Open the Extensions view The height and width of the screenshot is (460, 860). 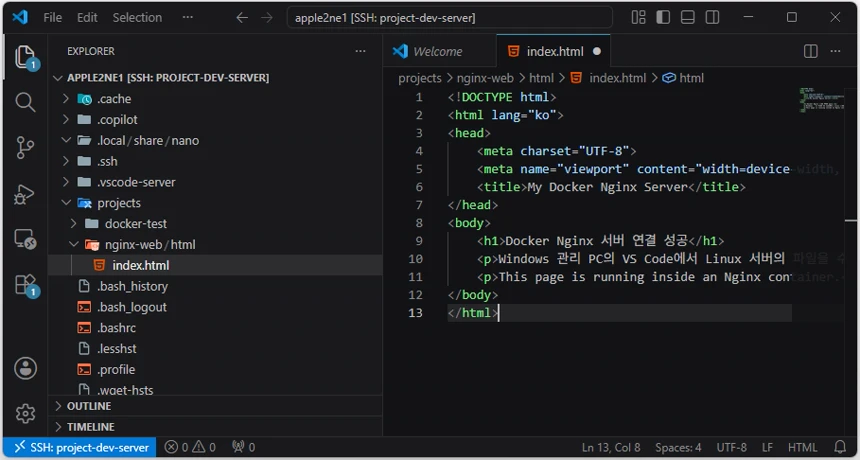tap(25, 286)
